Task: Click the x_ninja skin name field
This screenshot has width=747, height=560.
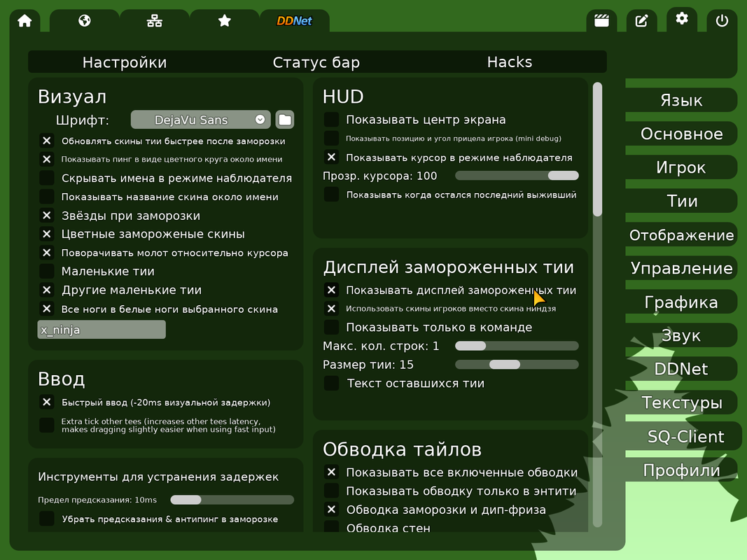Action: point(102,330)
